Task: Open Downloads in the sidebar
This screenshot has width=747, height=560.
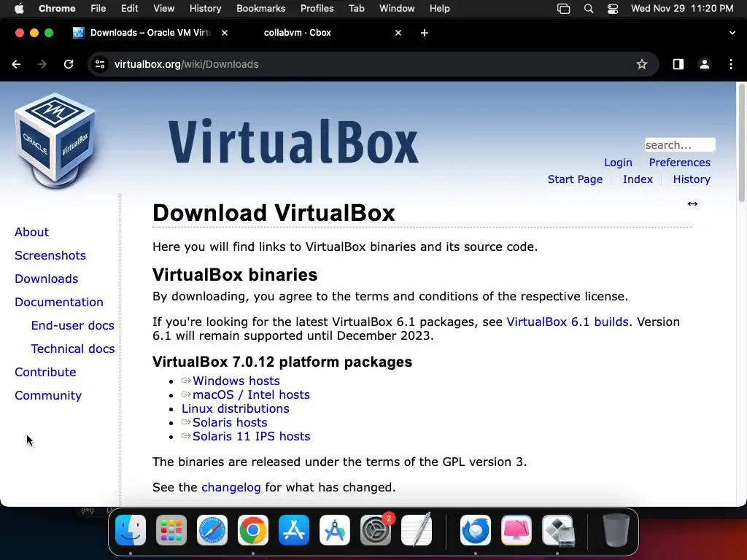Action: (x=46, y=279)
